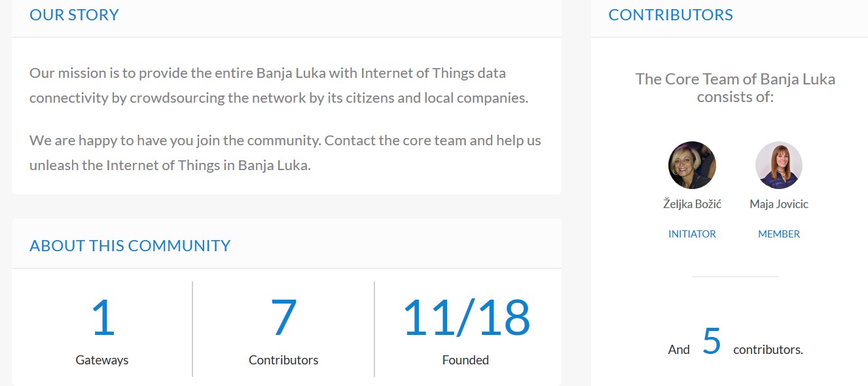Click the Founded label

(x=465, y=360)
